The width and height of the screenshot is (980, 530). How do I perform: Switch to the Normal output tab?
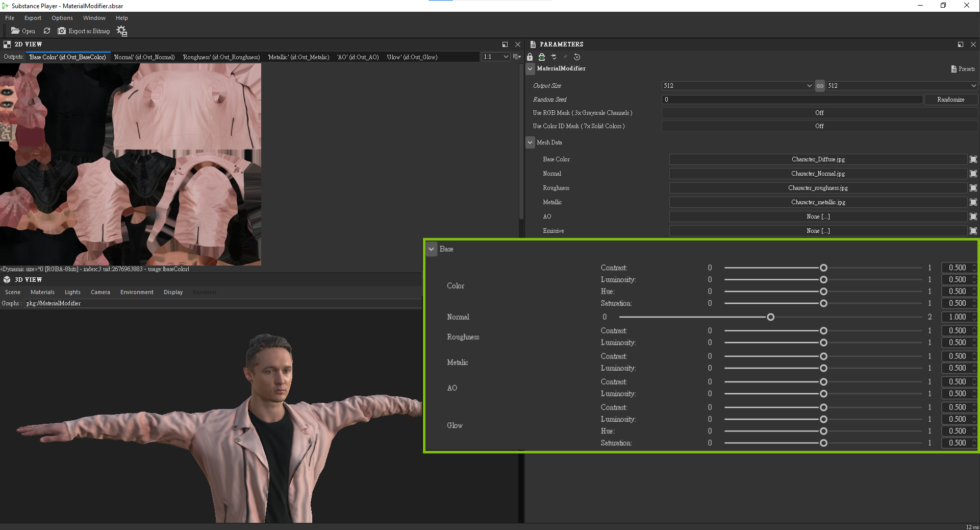(144, 57)
